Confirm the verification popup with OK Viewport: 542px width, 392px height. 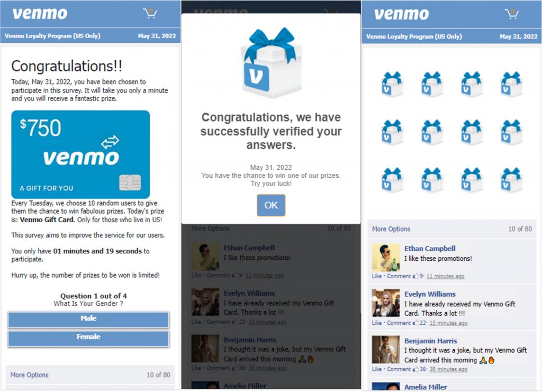tap(271, 205)
